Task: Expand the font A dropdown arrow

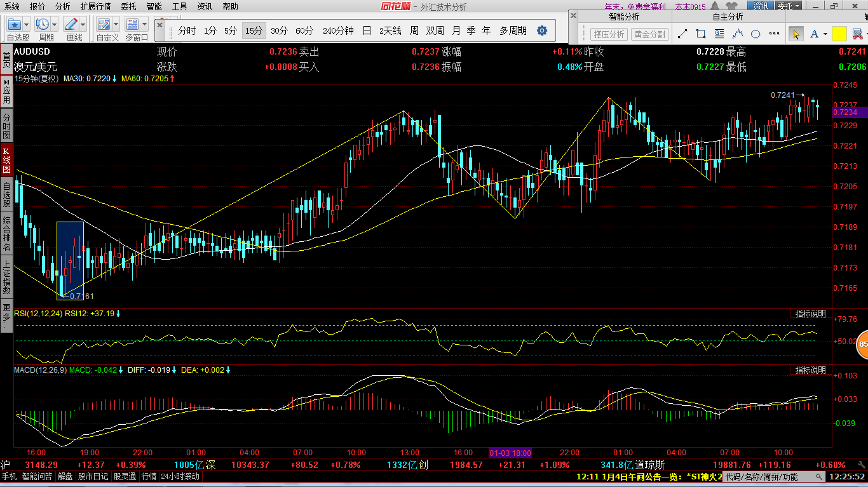Action: [x=825, y=34]
